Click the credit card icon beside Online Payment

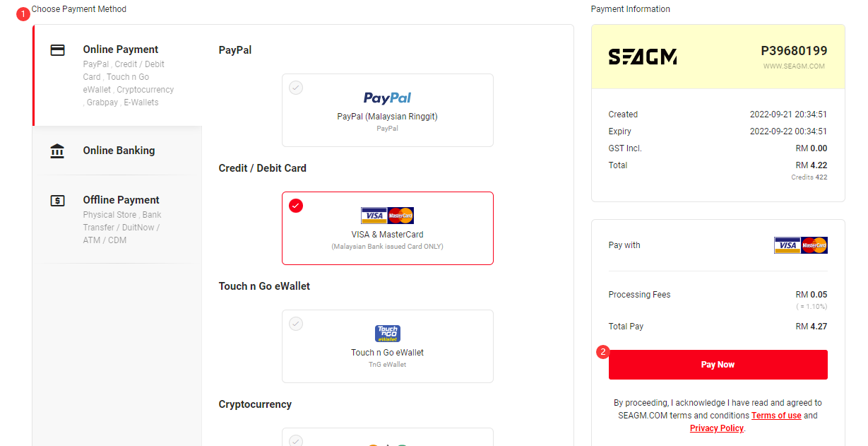[x=58, y=50]
